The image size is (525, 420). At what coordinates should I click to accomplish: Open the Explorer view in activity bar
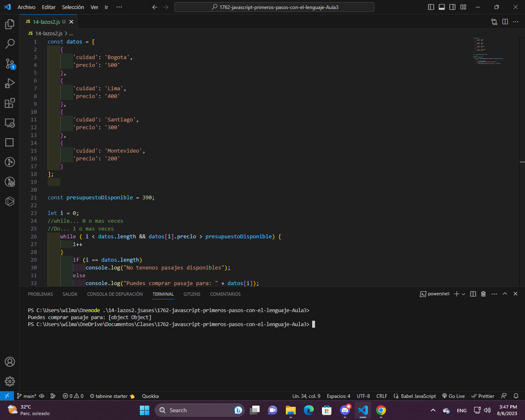pos(10,24)
